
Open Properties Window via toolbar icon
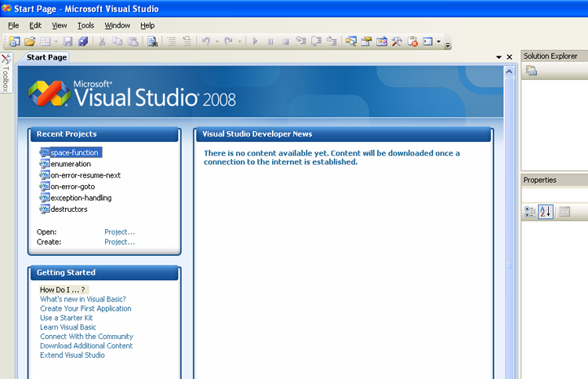pyautogui.click(x=366, y=42)
